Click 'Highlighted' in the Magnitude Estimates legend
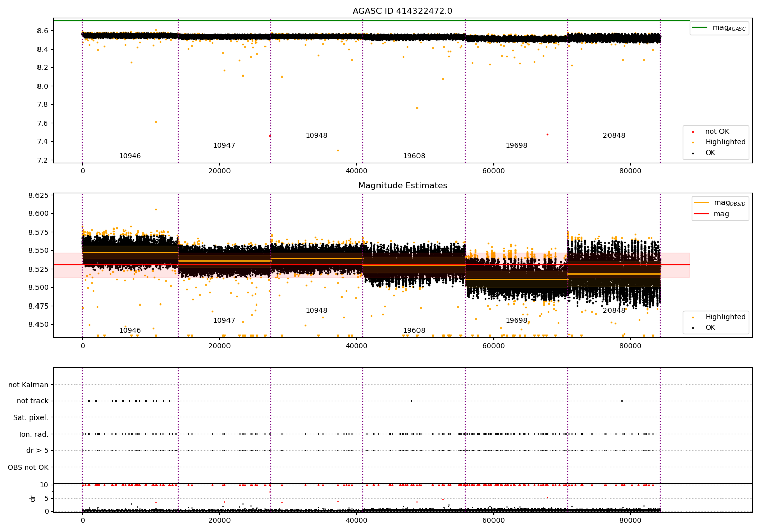This screenshot has height=532, width=760. point(725,317)
